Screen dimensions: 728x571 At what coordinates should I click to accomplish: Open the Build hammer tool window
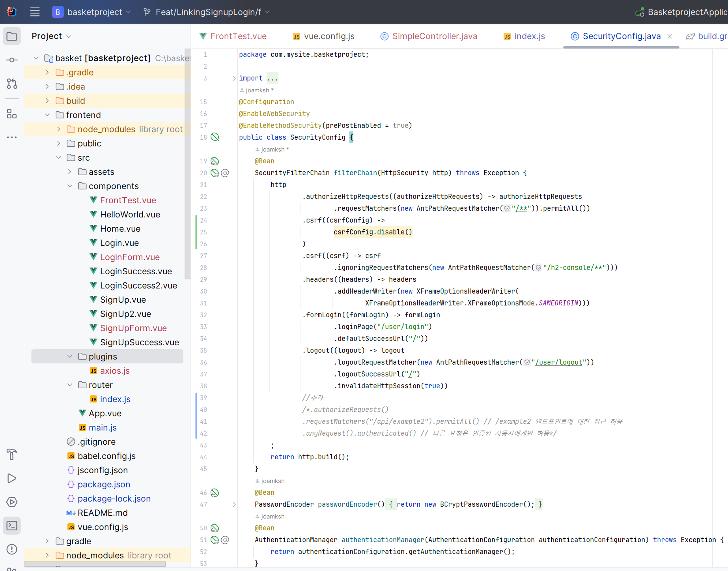tap(12, 455)
